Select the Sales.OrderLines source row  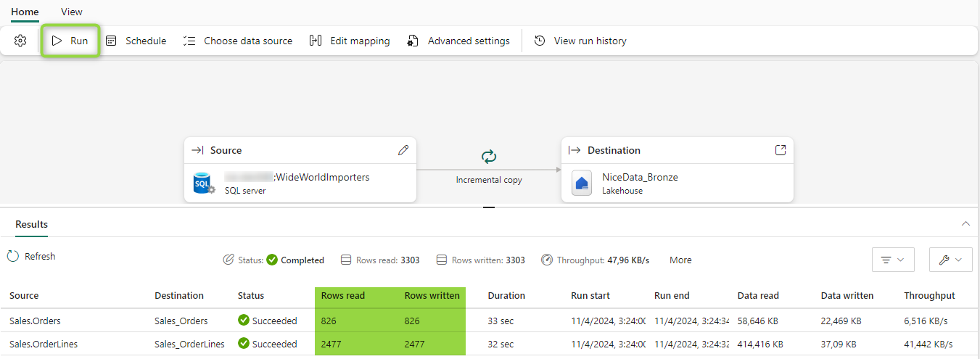point(44,344)
